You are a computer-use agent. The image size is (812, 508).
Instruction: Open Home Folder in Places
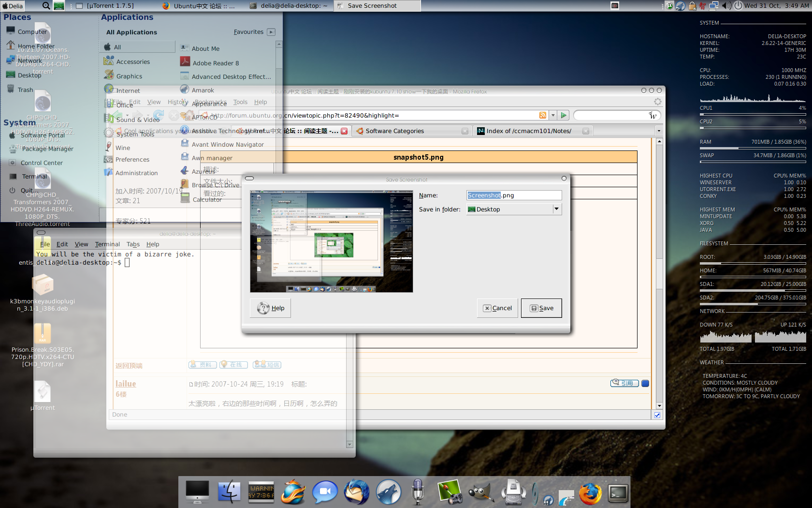pos(31,46)
